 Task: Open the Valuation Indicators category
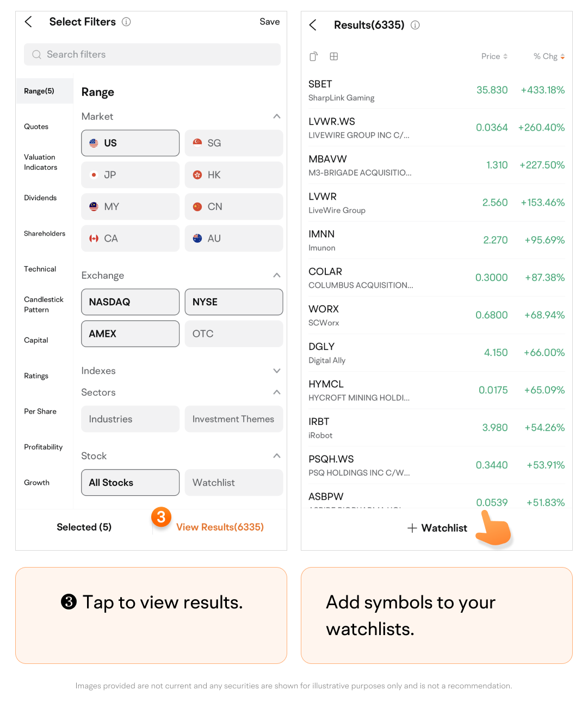(x=40, y=162)
